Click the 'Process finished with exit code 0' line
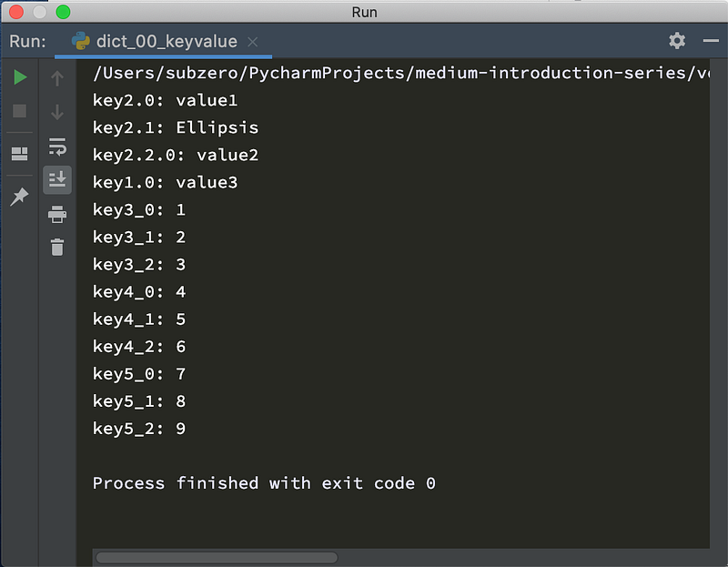Viewport: 728px width, 567px height. point(264,483)
